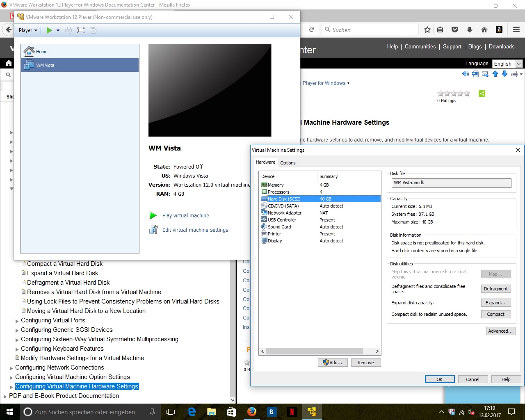Click the green Play toolbar icon

49,30
